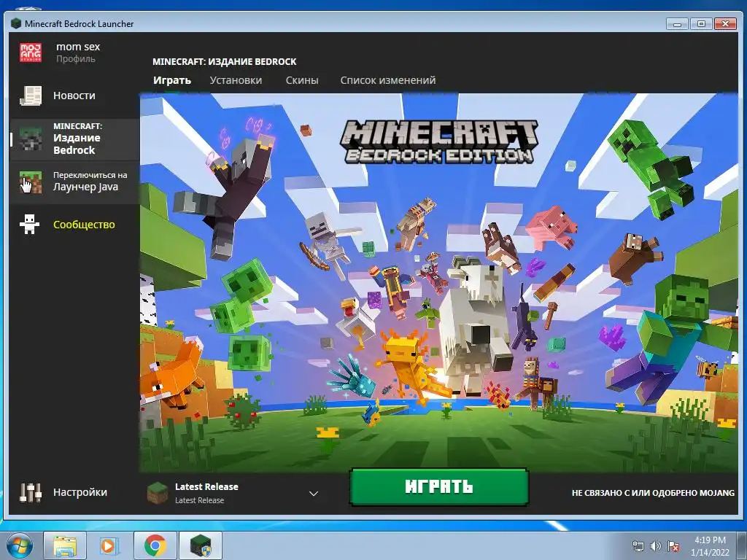Open the Скины tab
747x560 pixels.
(x=302, y=80)
